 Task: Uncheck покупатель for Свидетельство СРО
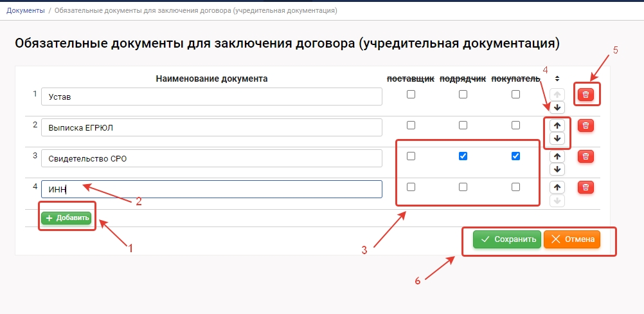click(x=515, y=156)
